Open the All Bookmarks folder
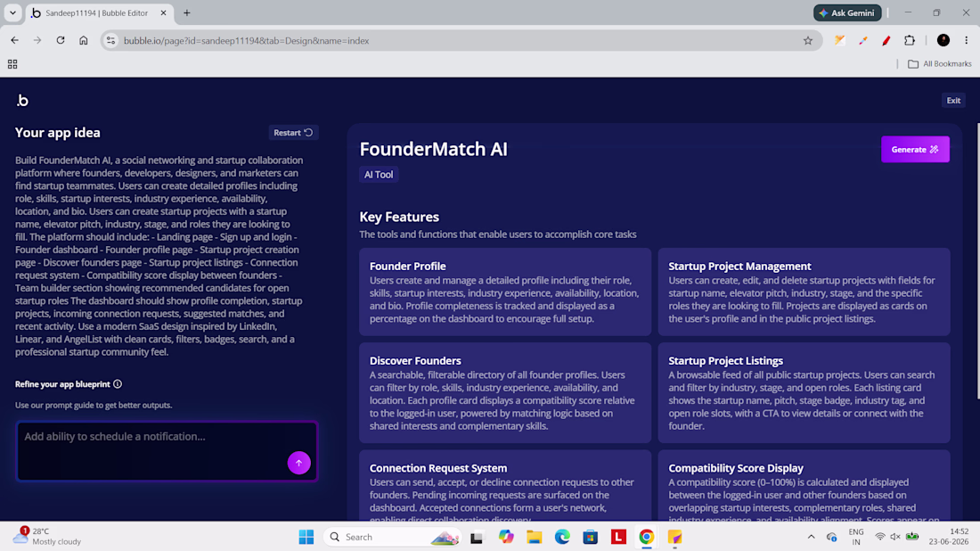 pos(939,64)
